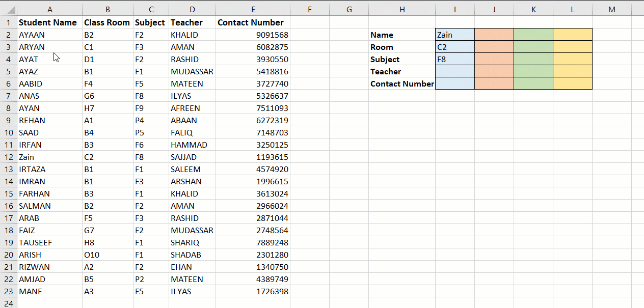Click teacher cell SAJJAD

click(x=192, y=157)
